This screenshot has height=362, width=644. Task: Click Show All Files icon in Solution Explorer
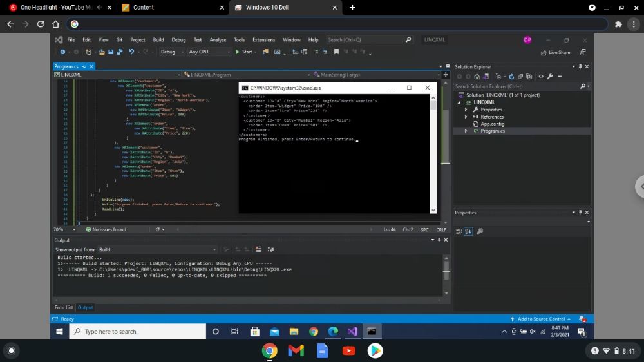(529, 77)
